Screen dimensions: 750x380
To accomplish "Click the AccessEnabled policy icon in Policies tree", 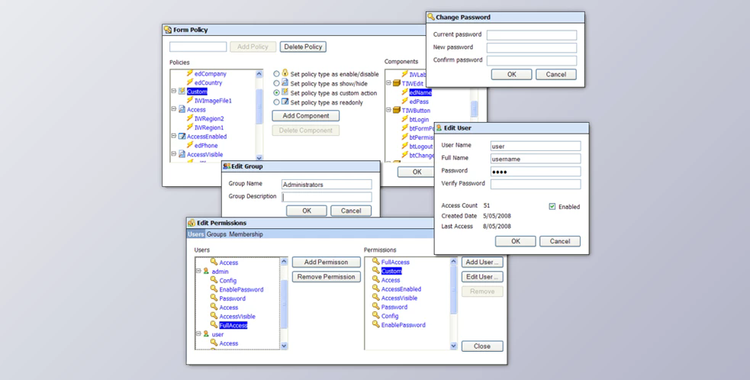I will (182, 136).
